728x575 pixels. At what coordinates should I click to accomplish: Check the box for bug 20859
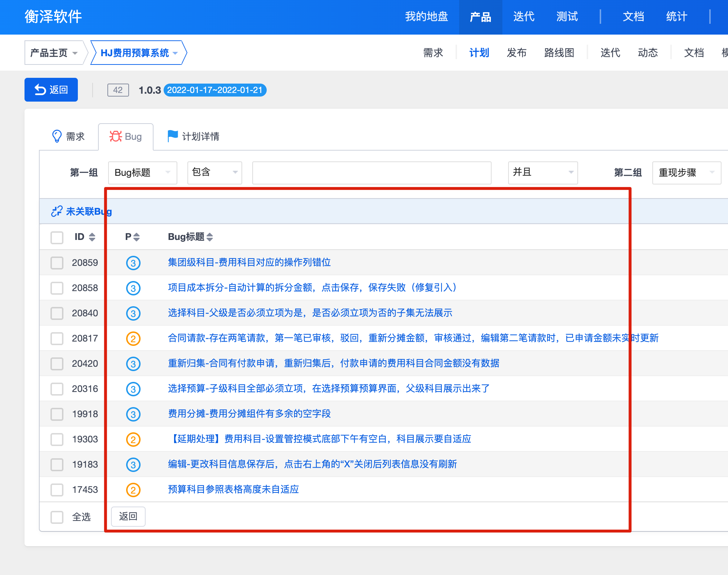coord(57,263)
